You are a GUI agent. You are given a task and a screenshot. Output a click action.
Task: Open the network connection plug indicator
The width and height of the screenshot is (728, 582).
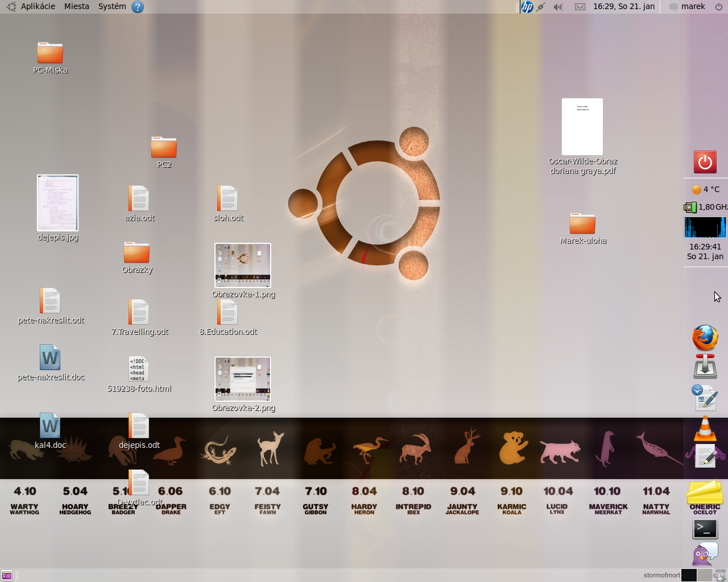click(x=541, y=7)
